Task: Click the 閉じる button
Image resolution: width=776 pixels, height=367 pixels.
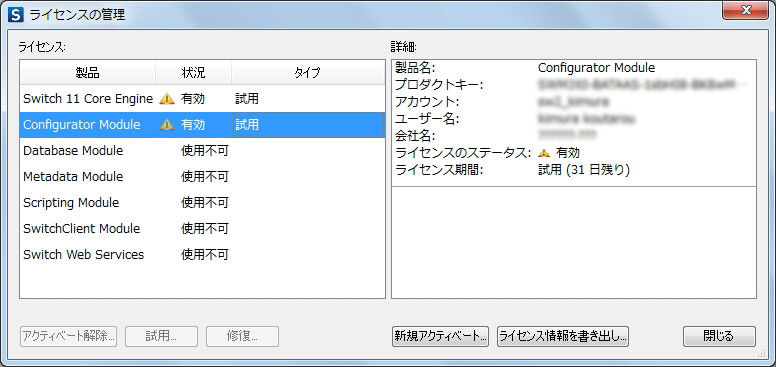Action: tap(719, 336)
